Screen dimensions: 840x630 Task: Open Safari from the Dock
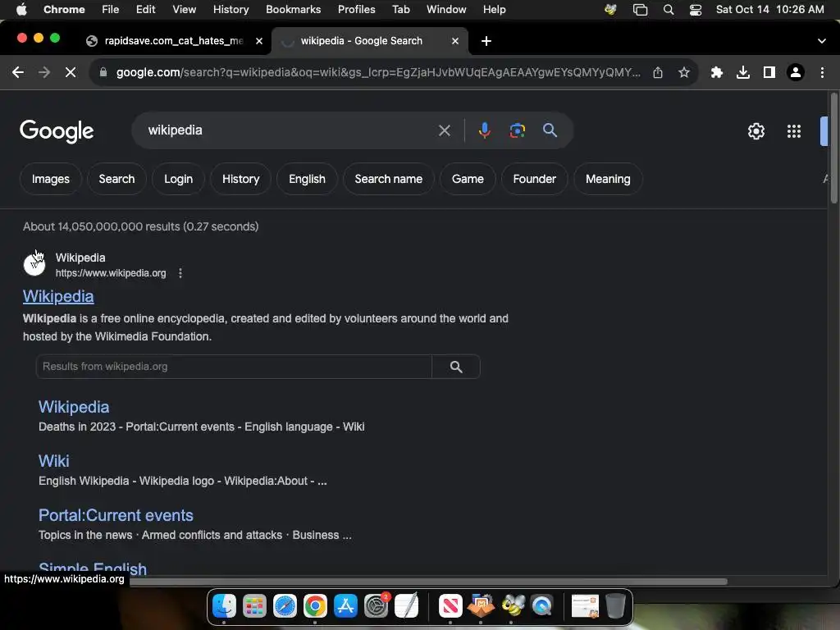tap(285, 606)
